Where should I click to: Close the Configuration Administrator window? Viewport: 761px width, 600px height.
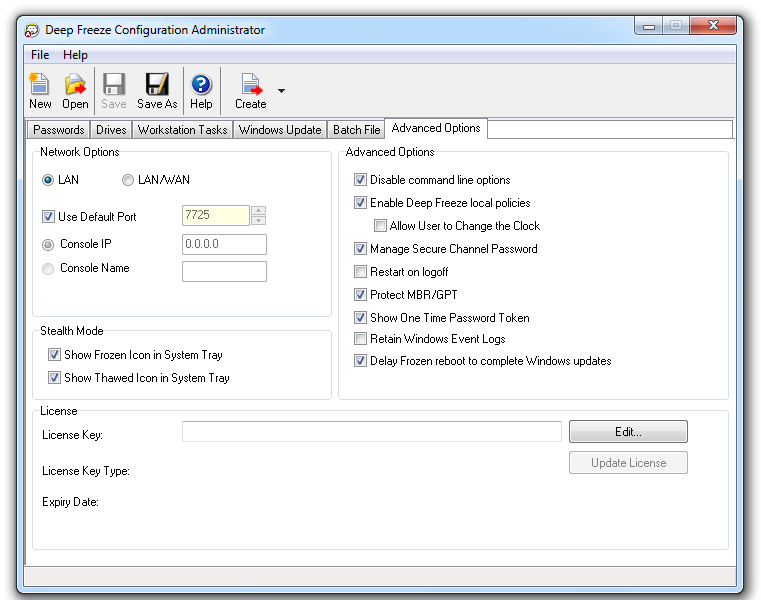coord(712,26)
